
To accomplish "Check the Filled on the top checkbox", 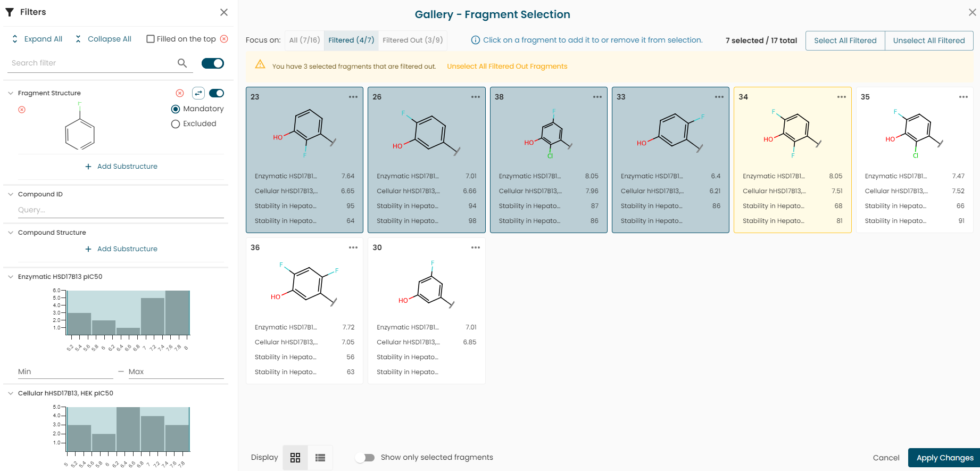I will click(151, 39).
